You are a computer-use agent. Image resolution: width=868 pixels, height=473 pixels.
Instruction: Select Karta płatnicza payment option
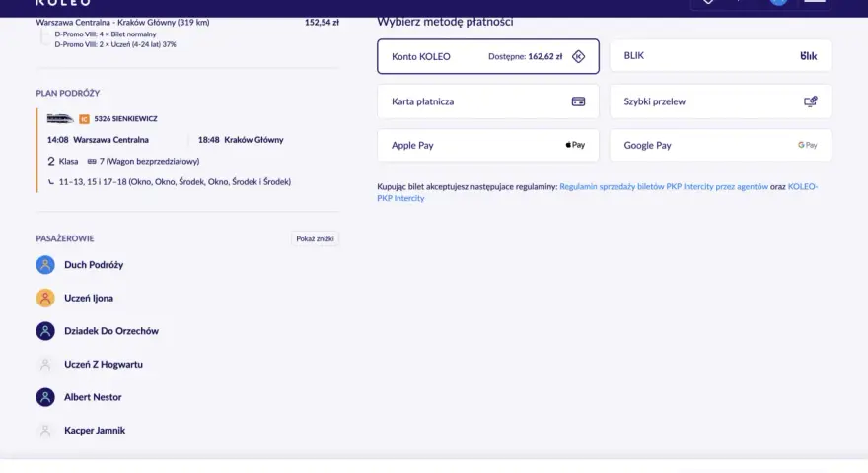(487, 101)
